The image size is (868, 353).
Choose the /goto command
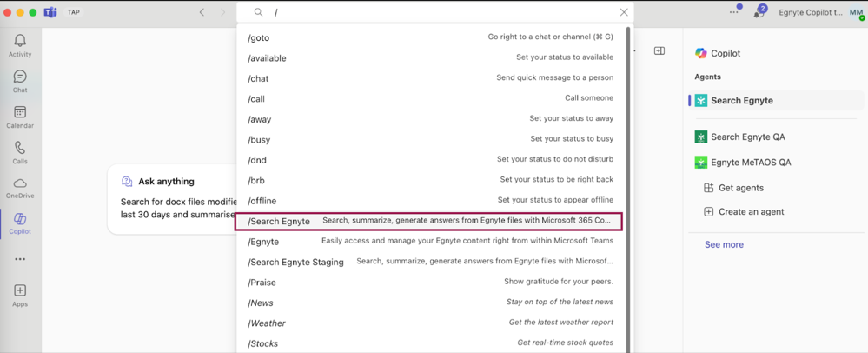click(x=430, y=37)
